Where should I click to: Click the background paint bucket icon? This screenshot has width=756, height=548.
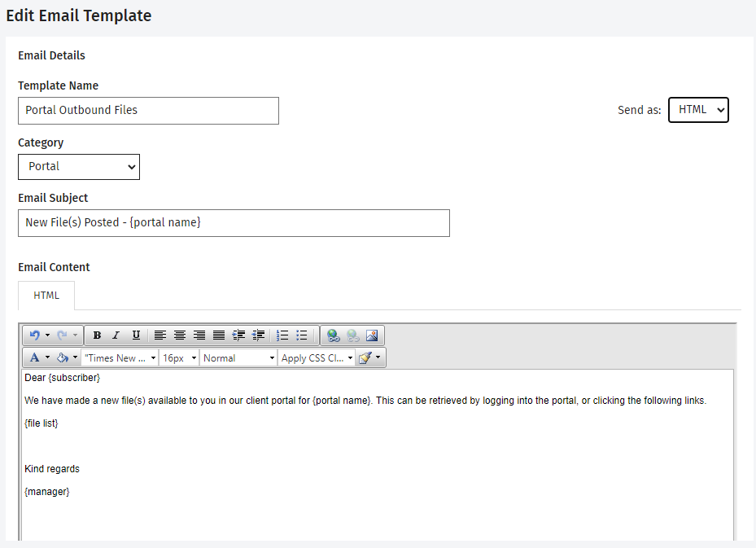[62, 357]
